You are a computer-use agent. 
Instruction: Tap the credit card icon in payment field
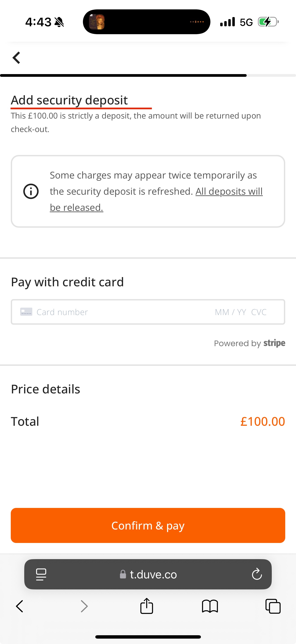click(26, 312)
